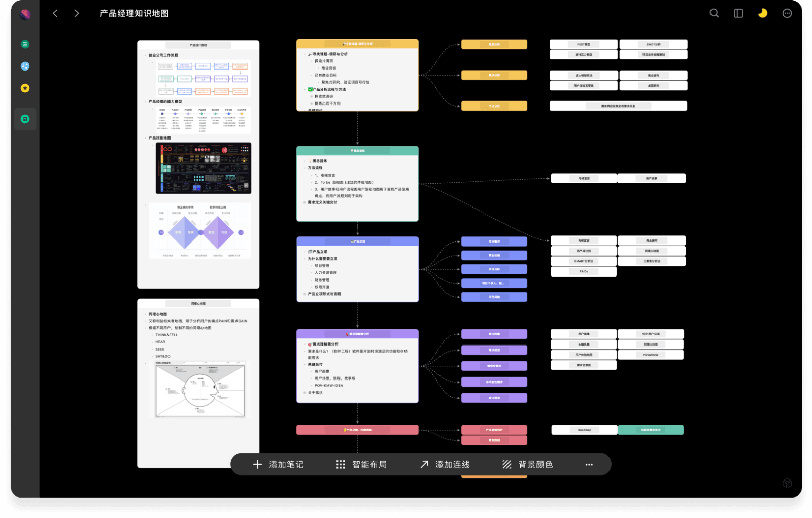Select the purple 需求理解 card header
This screenshot has height=518, width=812.
[357, 334]
